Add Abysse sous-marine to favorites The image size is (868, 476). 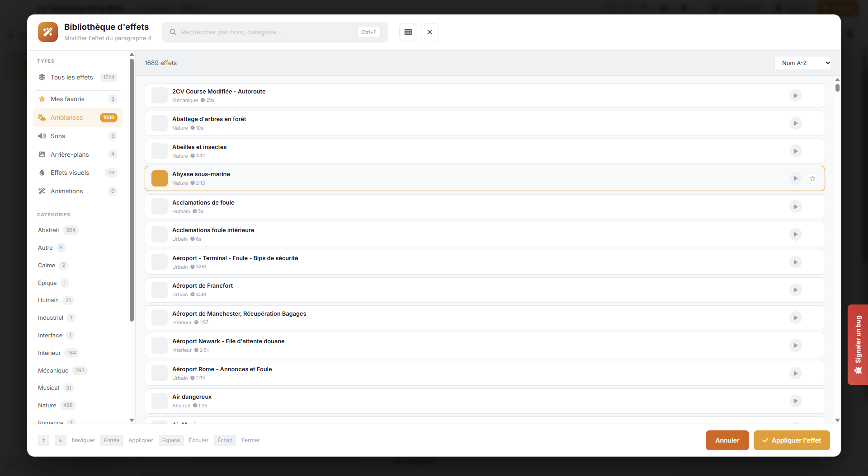[812, 179]
